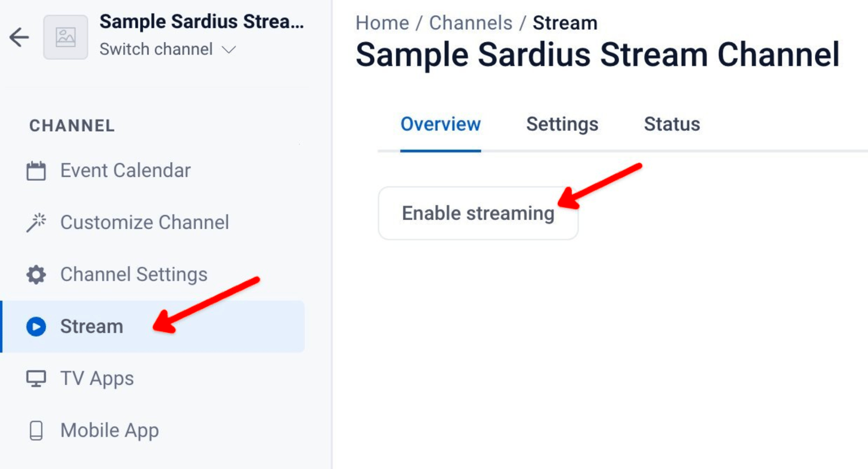Click the TV monitor icon for TV Apps
The width and height of the screenshot is (868, 469).
(x=36, y=378)
